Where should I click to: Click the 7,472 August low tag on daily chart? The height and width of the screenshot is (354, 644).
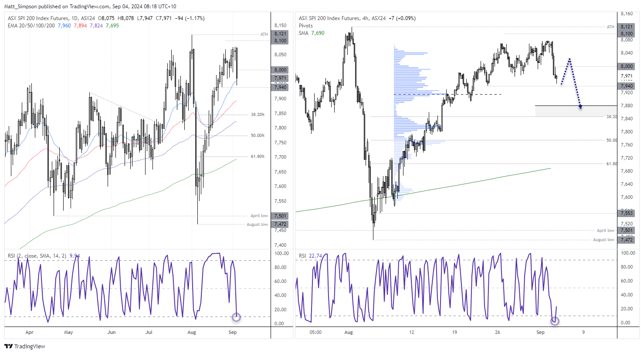pos(279,224)
